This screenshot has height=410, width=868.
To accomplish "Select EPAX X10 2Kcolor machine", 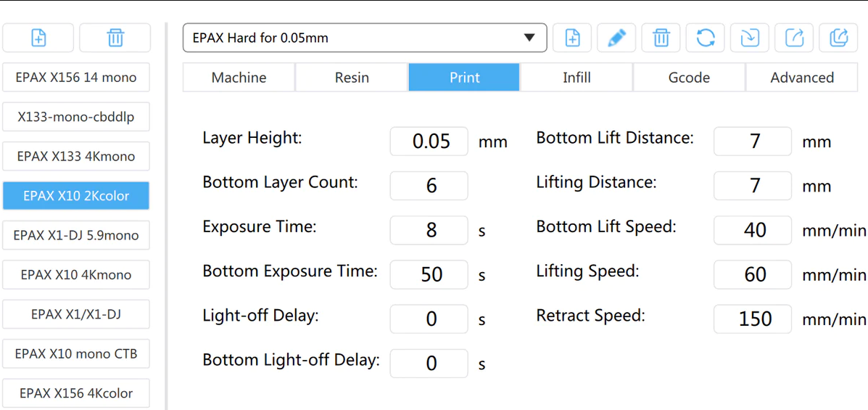I will (76, 196).
